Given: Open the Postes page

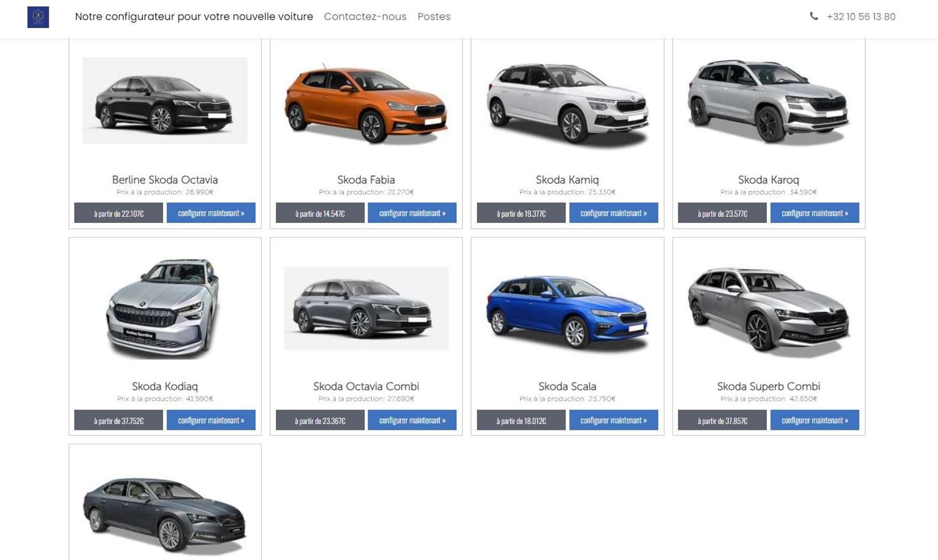Looking at the screenshot, I should [x=433, y=17].
